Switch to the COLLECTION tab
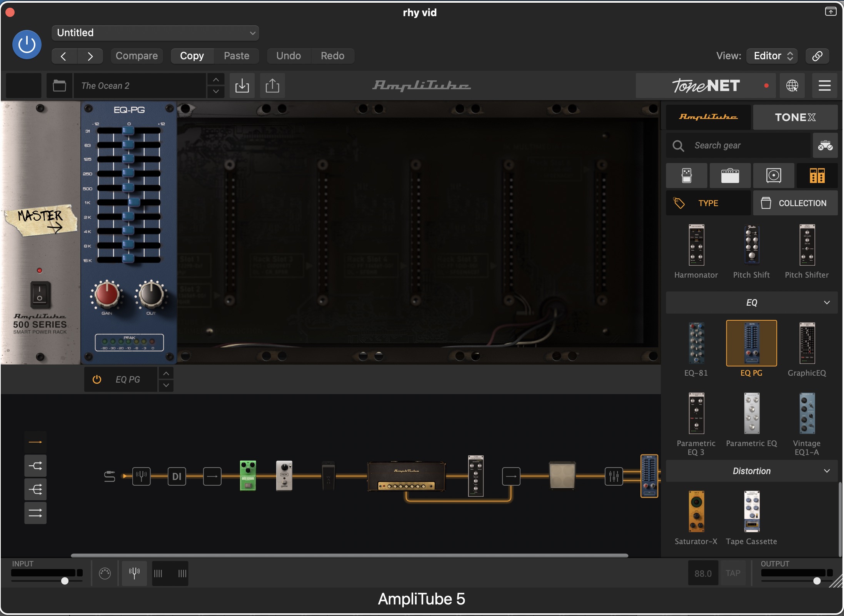This screenshot has width=844, height=616. pos(795,203)
